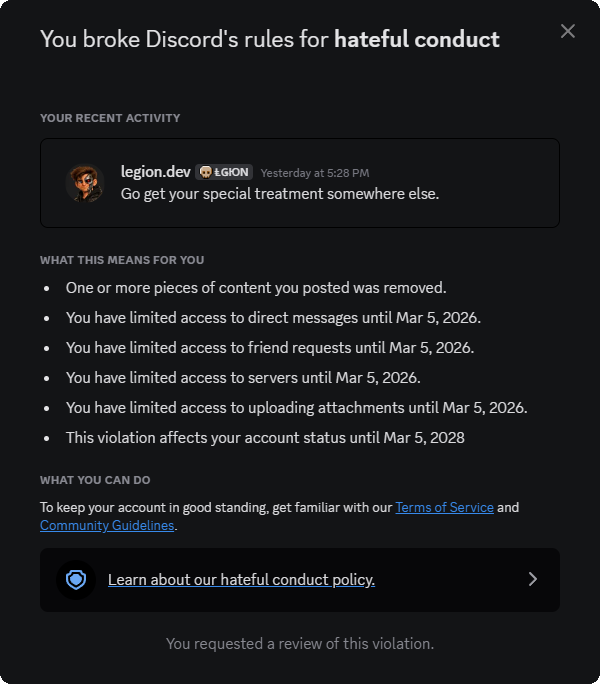
Task: Open 'Learn about our hateful conduct policy' link
Action: tap(241, 580)
